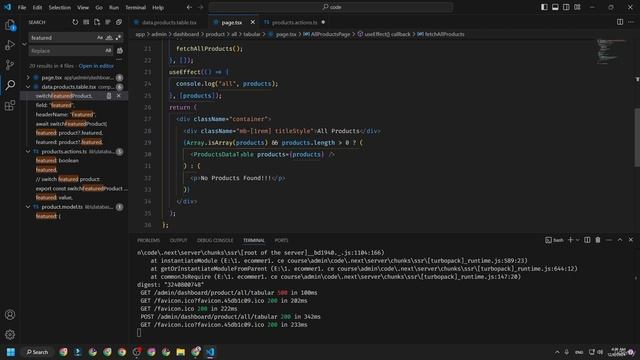Click the editor minimap
640x360 pixels.
(x=612, y=51)
